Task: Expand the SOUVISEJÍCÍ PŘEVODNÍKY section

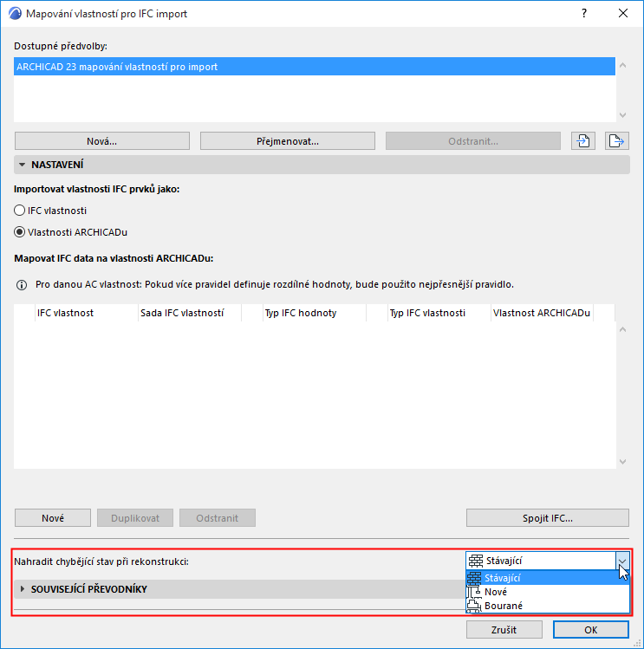Action: tap(23, 589)
